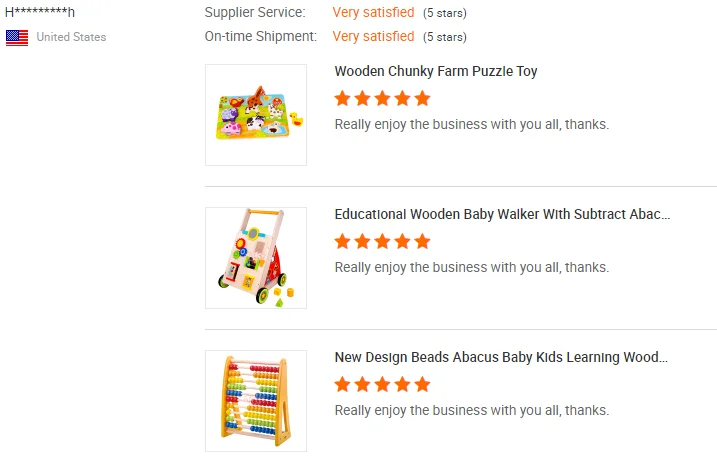Click Wooden Chunky Farm Puzzle Toy title
The height and width of the screenshot is (458, 717).
436,72
